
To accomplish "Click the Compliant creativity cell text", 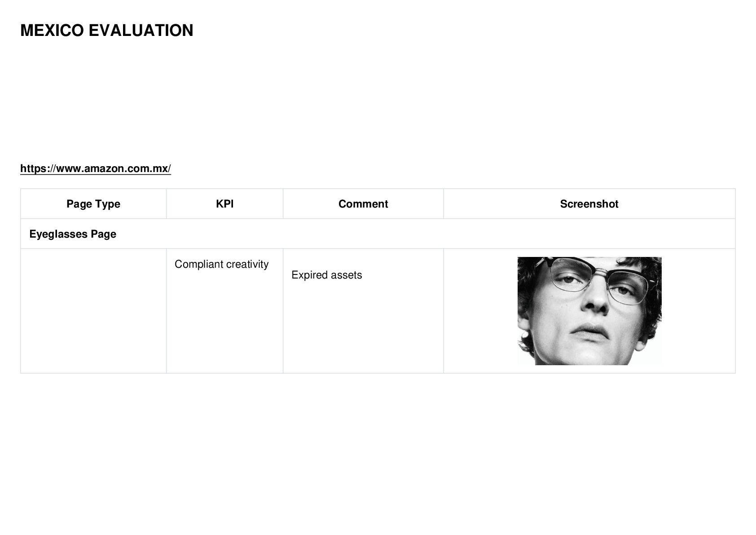I will pos(221,264).
